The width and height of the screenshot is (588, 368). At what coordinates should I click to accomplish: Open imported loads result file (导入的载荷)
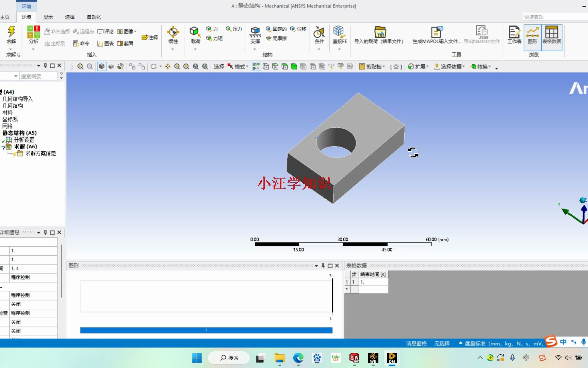(x=379, y=34)
